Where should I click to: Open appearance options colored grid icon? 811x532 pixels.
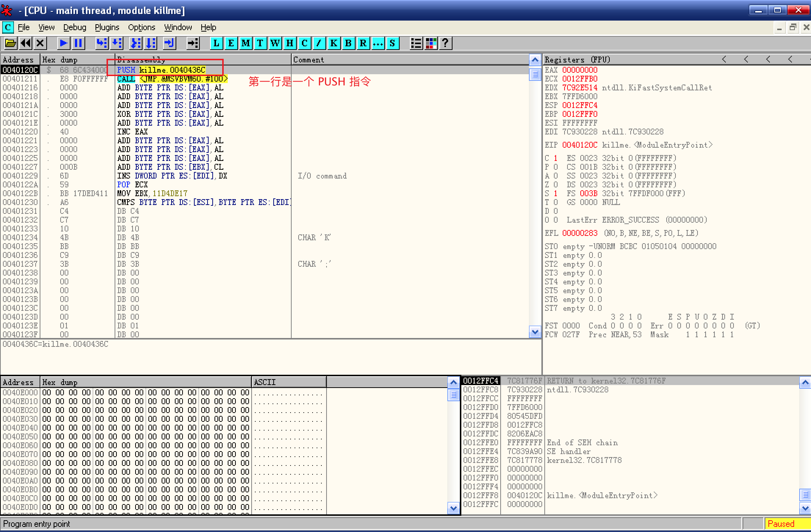(431, 43)
